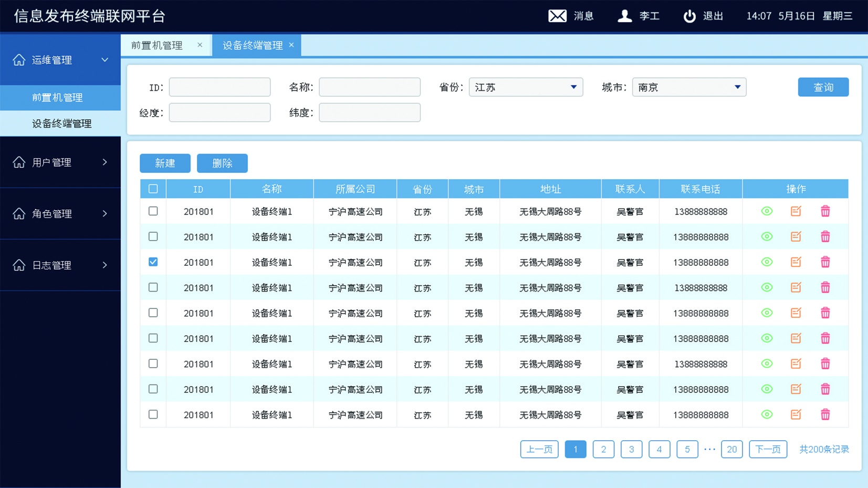Go to page 3 in pagination
The image size is (868, 488).
[x=631, y=449]
